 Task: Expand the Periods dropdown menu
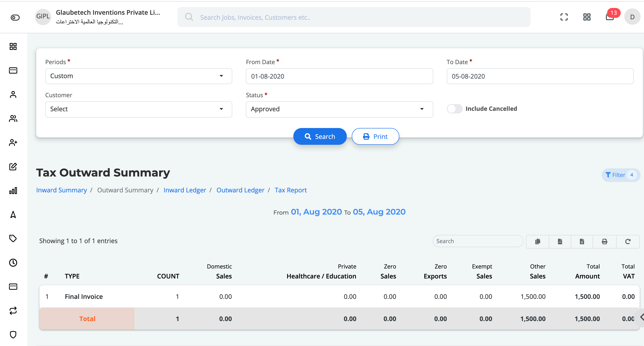[x=137, y=76]
